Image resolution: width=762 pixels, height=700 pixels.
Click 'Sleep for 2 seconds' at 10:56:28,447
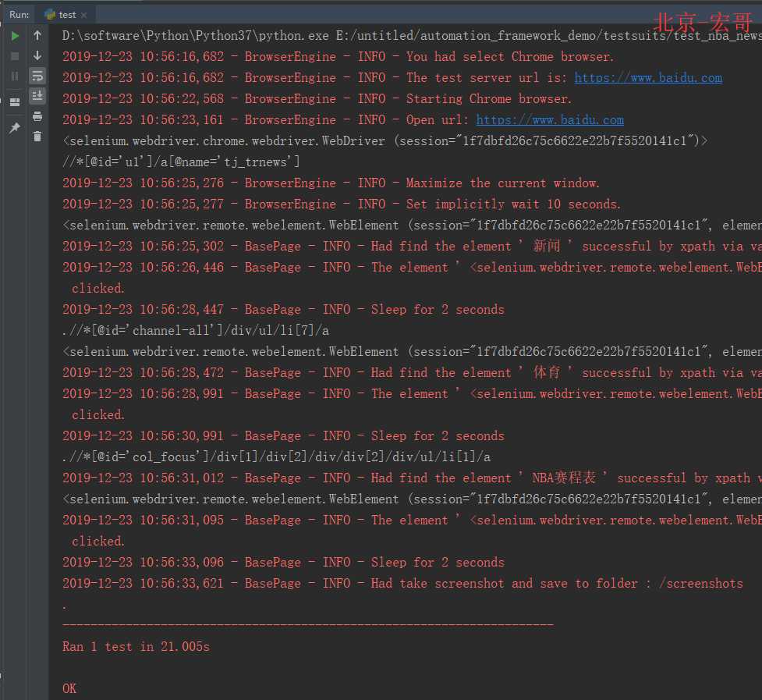click(x=283, y=310)
